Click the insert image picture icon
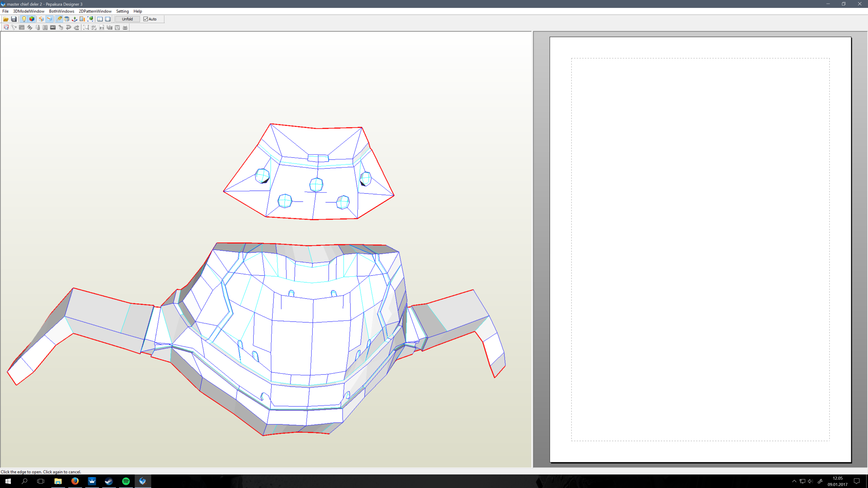868x488 pixels. click(53, 28)
